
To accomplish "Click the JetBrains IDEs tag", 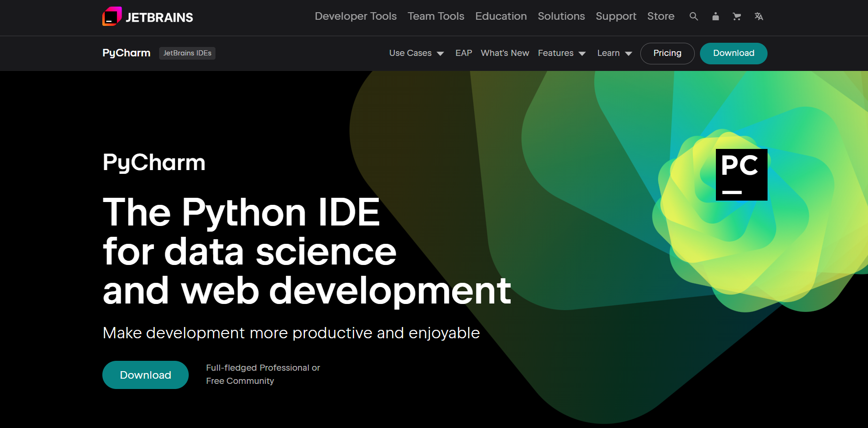I will tap(187, 53).
